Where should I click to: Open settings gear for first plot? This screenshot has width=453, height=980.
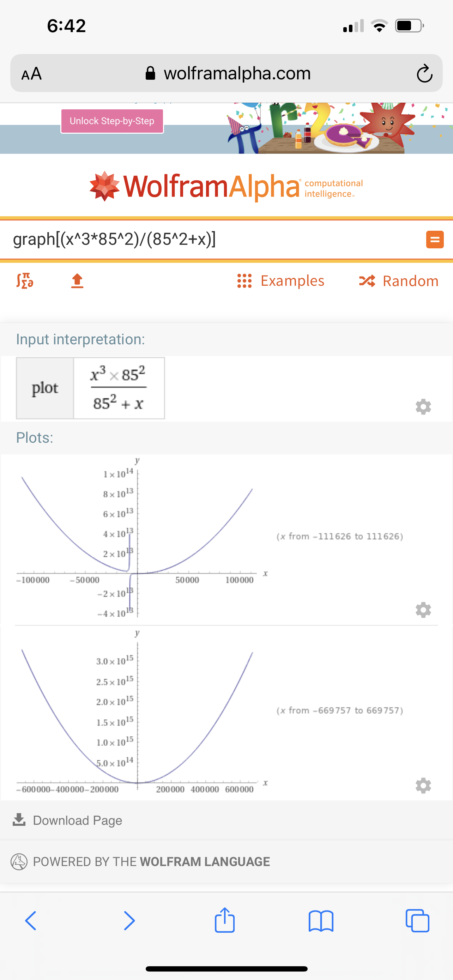[x=423, y=610]
